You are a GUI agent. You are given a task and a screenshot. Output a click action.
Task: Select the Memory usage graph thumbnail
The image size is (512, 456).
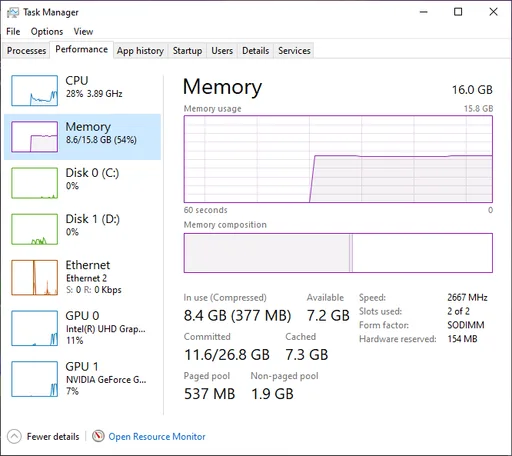(34, 137)
